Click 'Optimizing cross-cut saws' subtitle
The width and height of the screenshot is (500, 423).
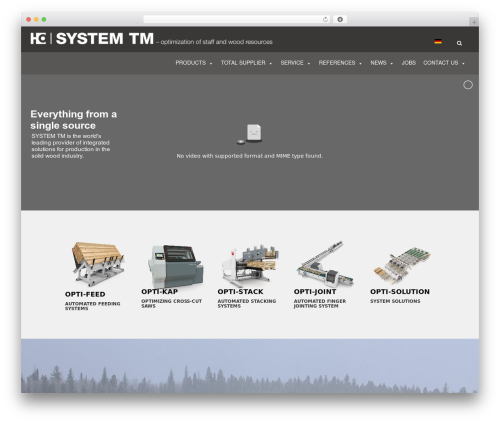click(171, 303)
